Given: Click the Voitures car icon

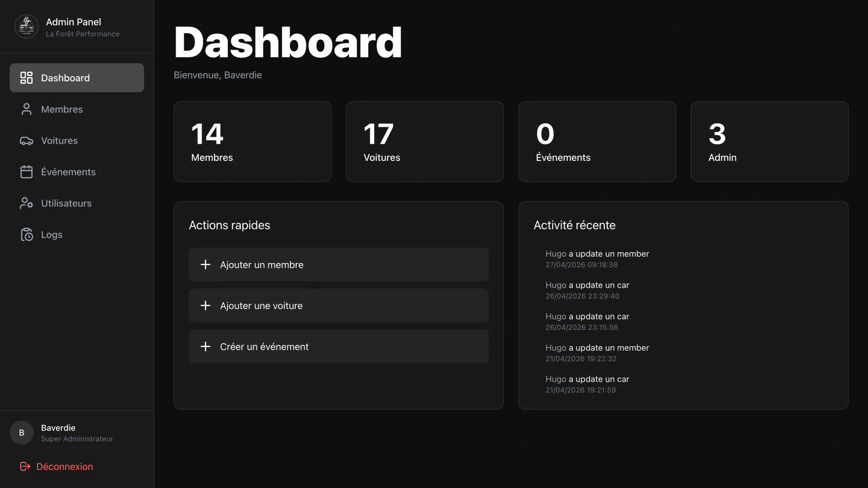Looking at the screenshot, I should pyautogui.click(x=26, y=141).
